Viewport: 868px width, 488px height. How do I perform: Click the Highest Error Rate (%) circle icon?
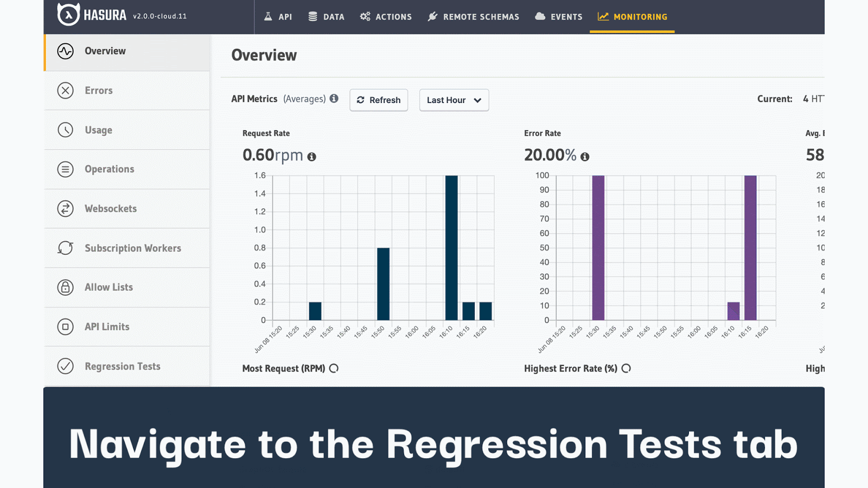pos(626,369)
